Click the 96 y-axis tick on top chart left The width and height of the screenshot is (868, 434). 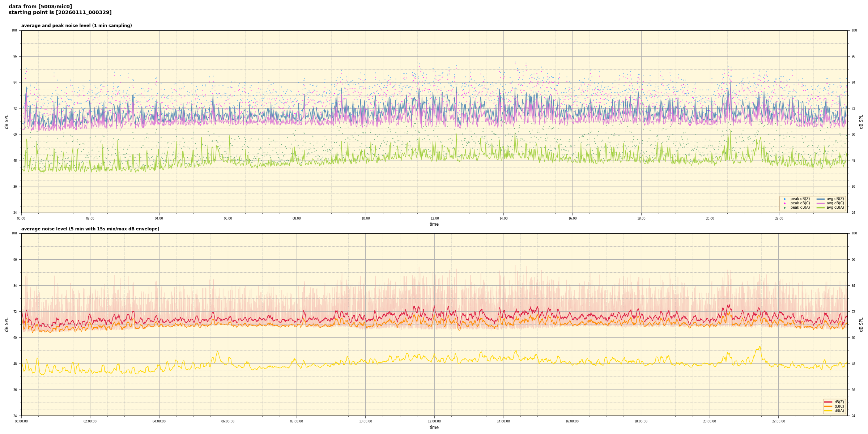coord(15,56)
